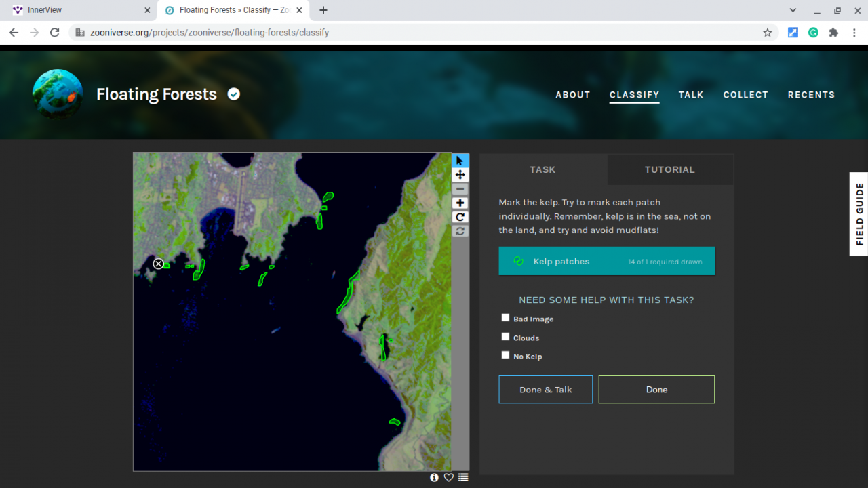This screenshot has height=488, width=868.
Task: Select the Floating Forests Classify browser tab
Action: click(235, 10)
